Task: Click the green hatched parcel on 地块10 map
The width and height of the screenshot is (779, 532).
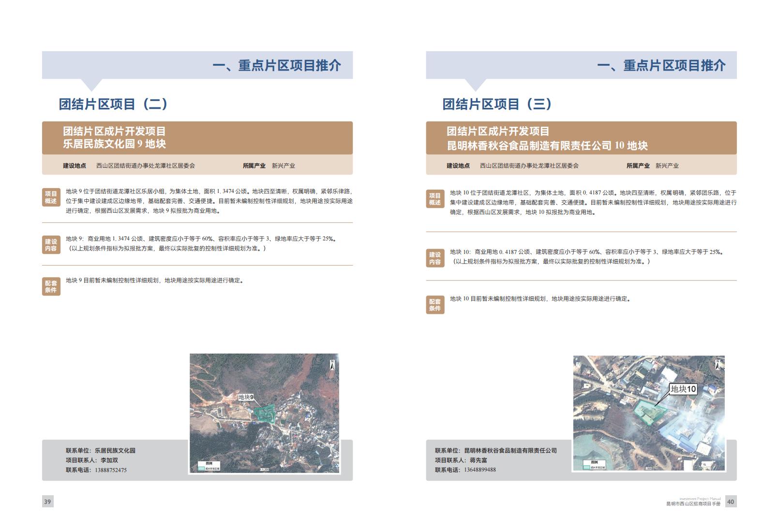Action: [650, 413]
